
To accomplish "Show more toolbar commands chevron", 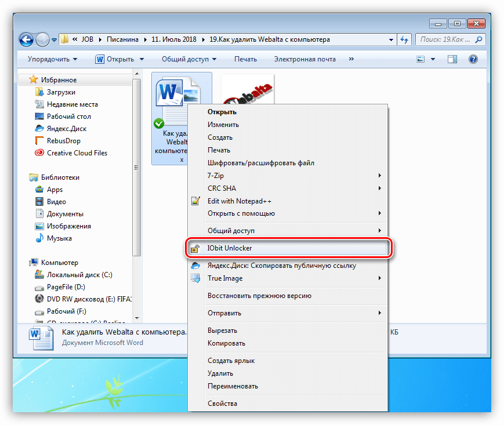I will pos(351,59).
